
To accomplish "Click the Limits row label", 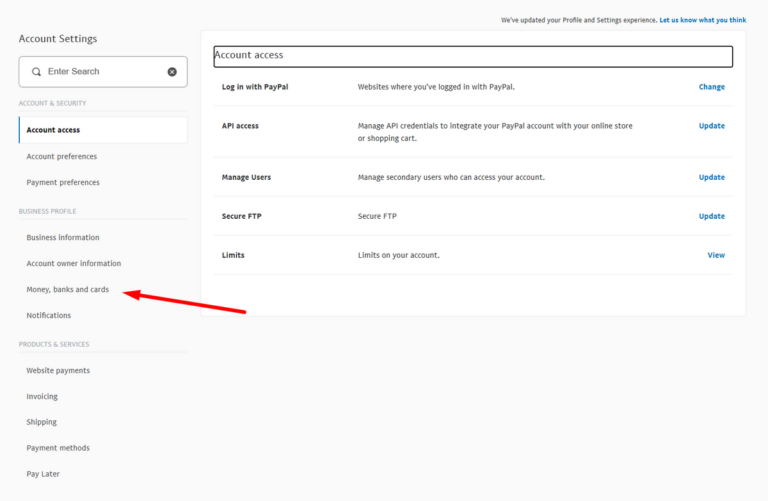I will click(233, 255).
